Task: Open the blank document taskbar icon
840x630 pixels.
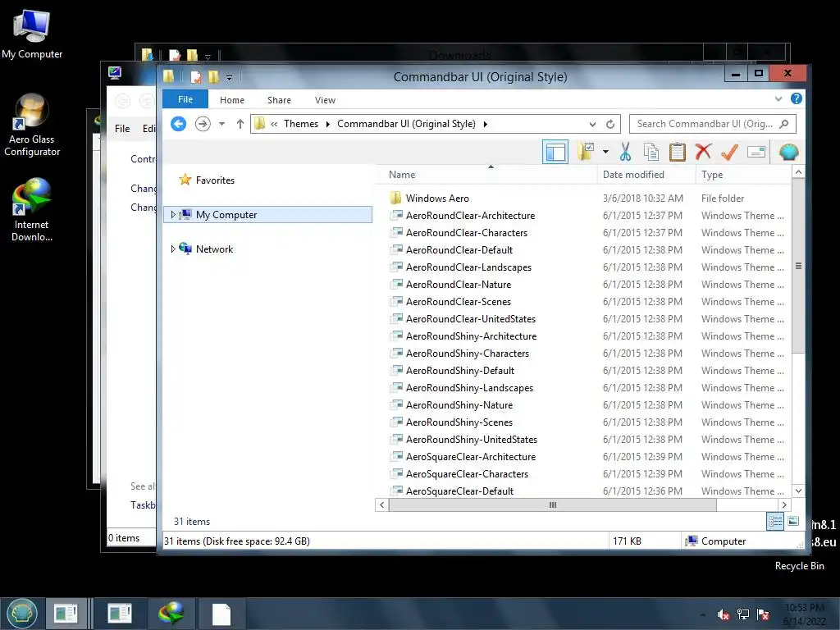Action: (x=221, y=614)
